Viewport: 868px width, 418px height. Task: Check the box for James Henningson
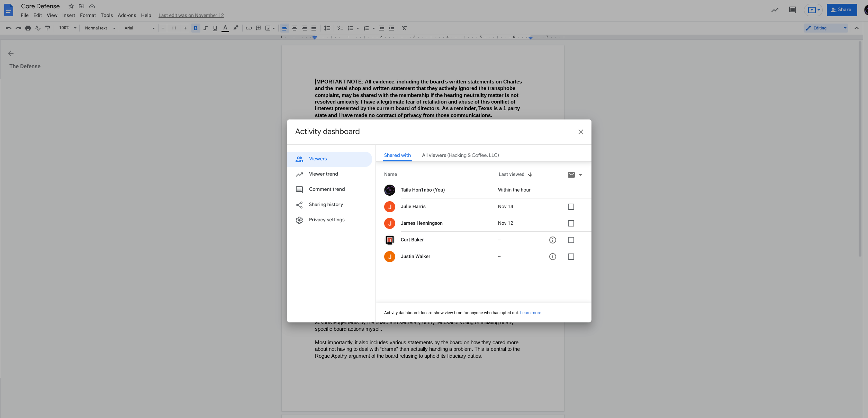[571, 223]
